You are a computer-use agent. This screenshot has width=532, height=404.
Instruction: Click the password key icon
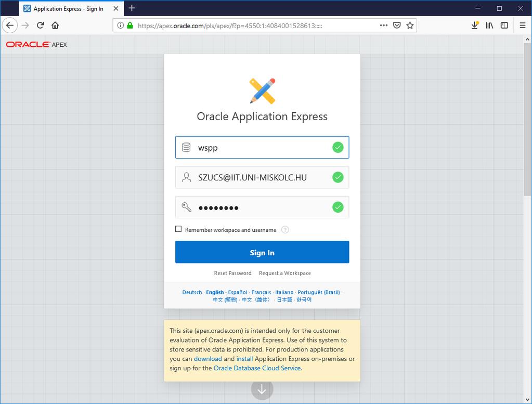click(186, 207)
